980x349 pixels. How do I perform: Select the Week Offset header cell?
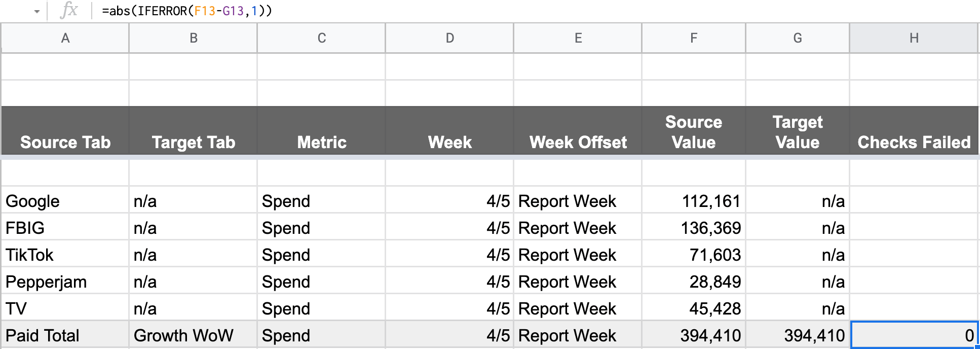(x=578, y=130)
